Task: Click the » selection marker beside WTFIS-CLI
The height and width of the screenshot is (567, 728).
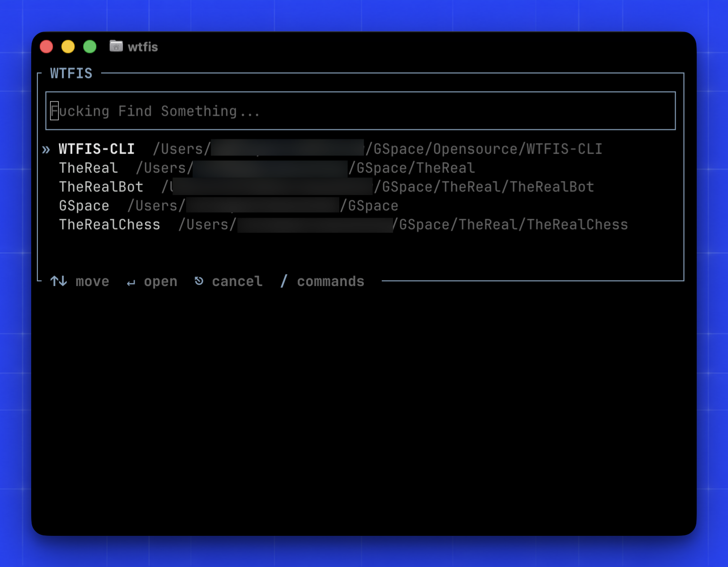Action: point(46,150)
